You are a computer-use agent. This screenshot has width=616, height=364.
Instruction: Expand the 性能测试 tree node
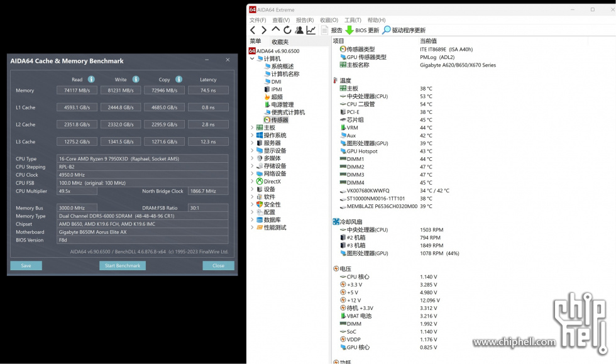point(252,227)
